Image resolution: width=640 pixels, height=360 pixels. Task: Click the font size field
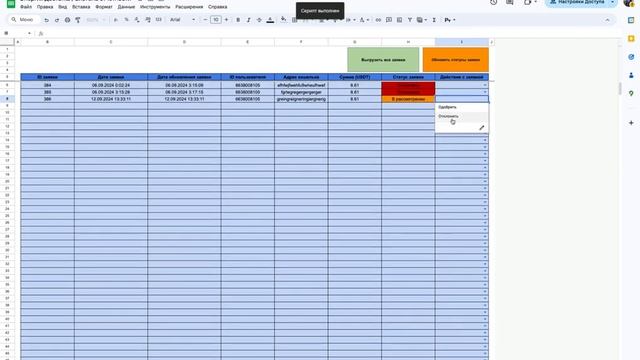point(216,20)
